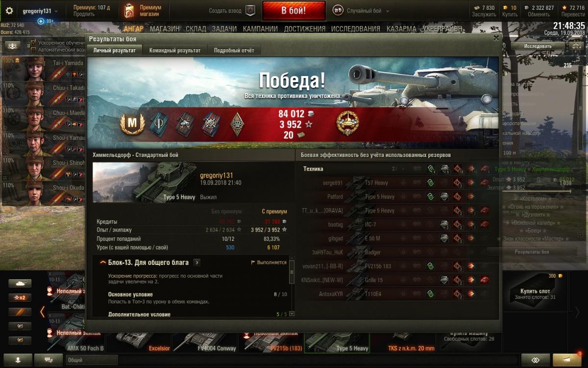Click the gold medal award icon

click(347, 123)
